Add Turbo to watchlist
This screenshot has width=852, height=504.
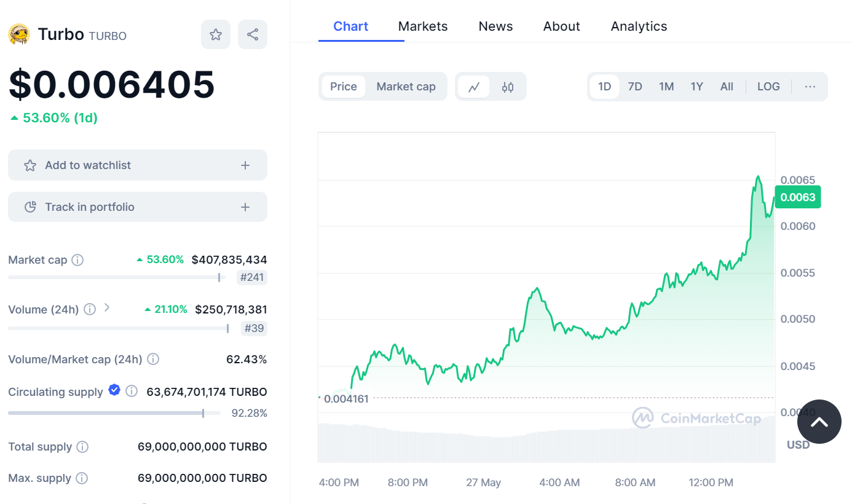tap(138, 165)
